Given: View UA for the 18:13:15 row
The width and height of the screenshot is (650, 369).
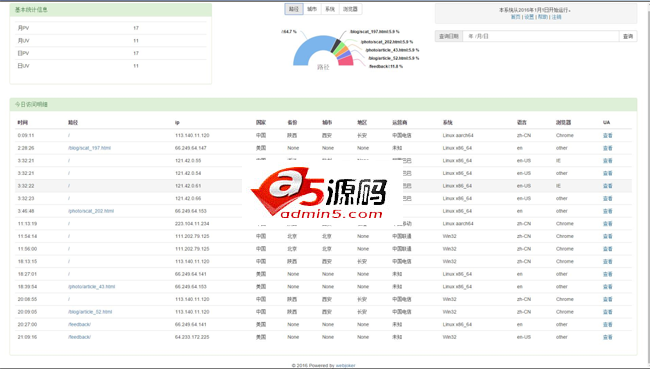Looking at the screenshot, I should point(608,262).
